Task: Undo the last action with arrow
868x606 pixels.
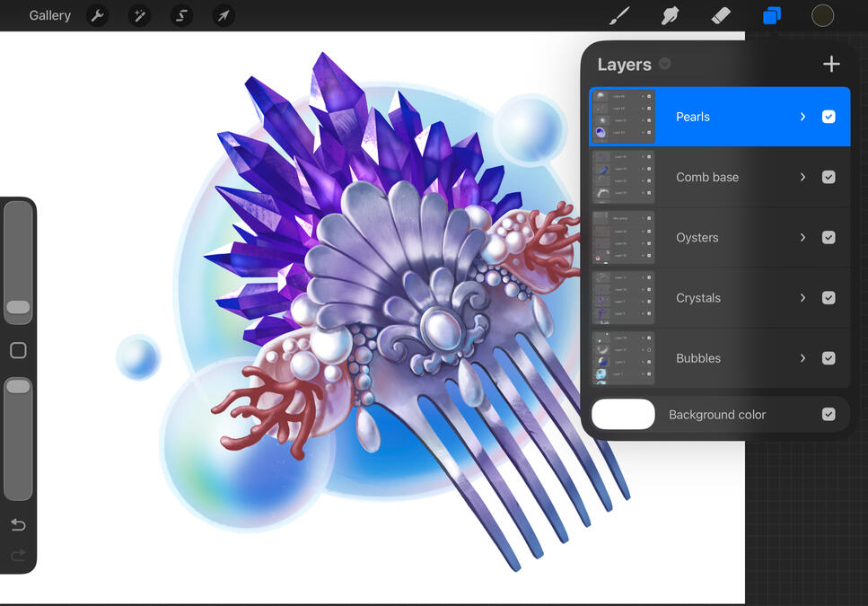Action: point(18,524)
